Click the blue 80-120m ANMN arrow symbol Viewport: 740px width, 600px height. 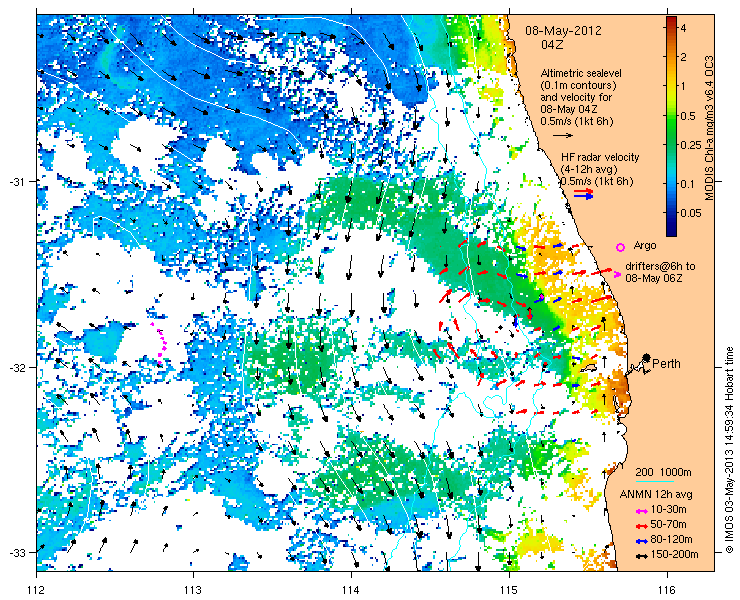pyautogui.click(x=641, y=541)
